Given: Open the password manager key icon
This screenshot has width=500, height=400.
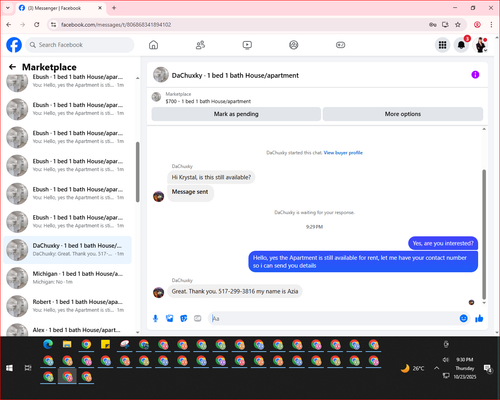Looking at the screenshot, I should 433,25.
